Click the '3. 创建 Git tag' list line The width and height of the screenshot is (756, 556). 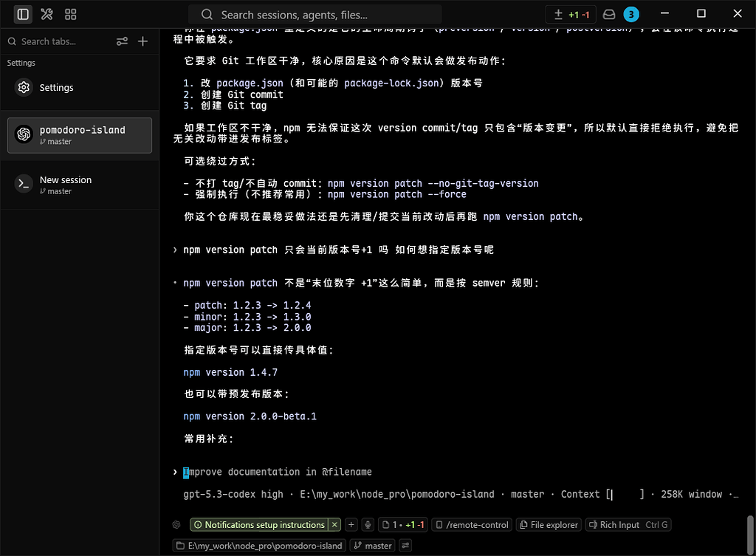click(224, 106)
